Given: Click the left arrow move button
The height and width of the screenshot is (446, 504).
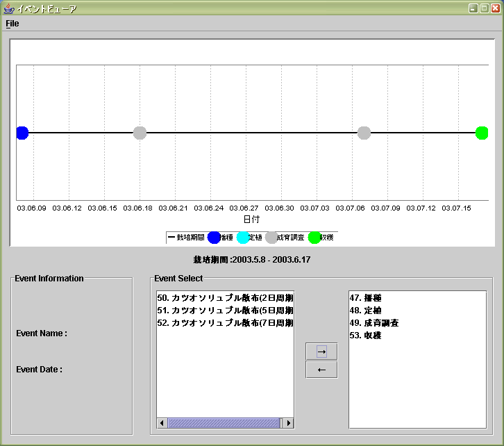Looking at the screenshot, I should click(321, 370).
